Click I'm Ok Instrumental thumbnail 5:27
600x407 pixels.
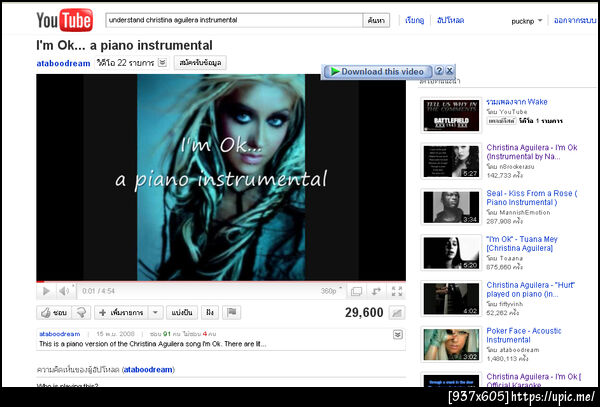(451, 161)
